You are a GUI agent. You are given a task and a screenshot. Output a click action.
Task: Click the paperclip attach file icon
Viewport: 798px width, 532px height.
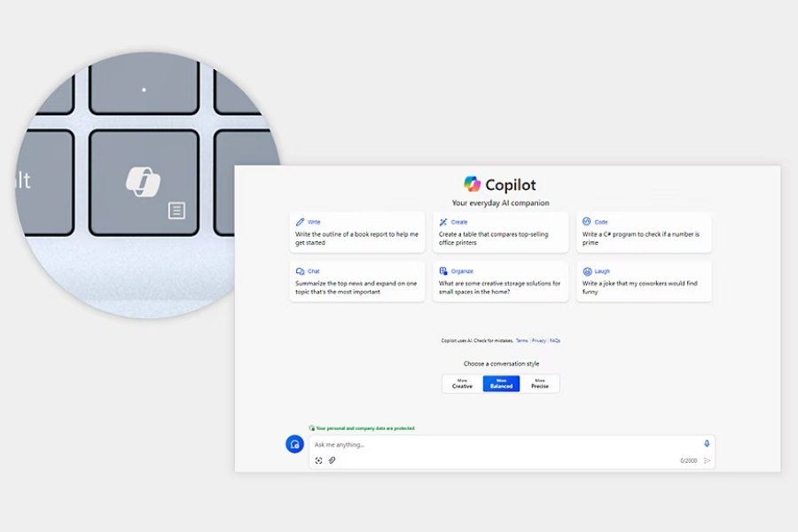(x=332, y=460)
